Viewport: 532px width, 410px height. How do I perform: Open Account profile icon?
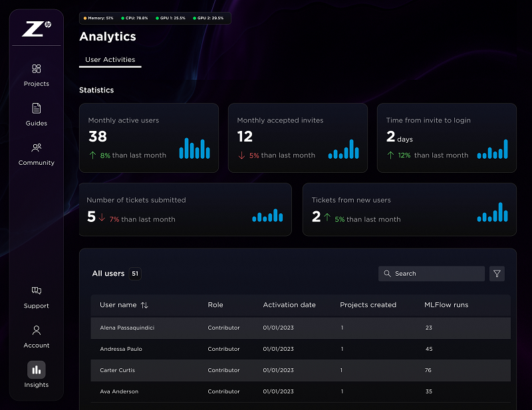(37, 330)
